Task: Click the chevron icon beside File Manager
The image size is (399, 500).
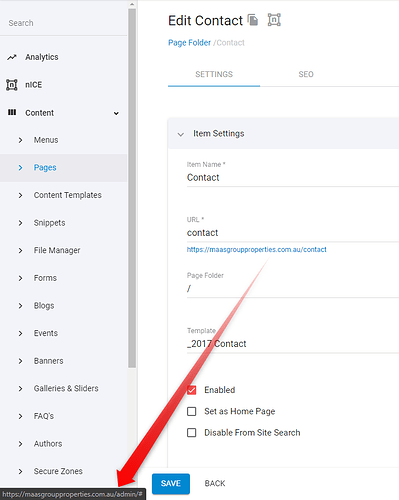Action: 20,250
